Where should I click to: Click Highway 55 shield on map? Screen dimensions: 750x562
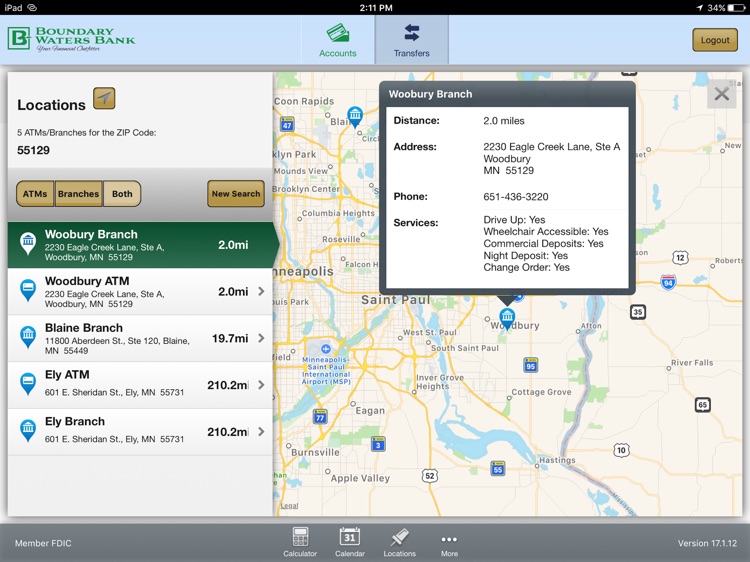click(498, 468)
